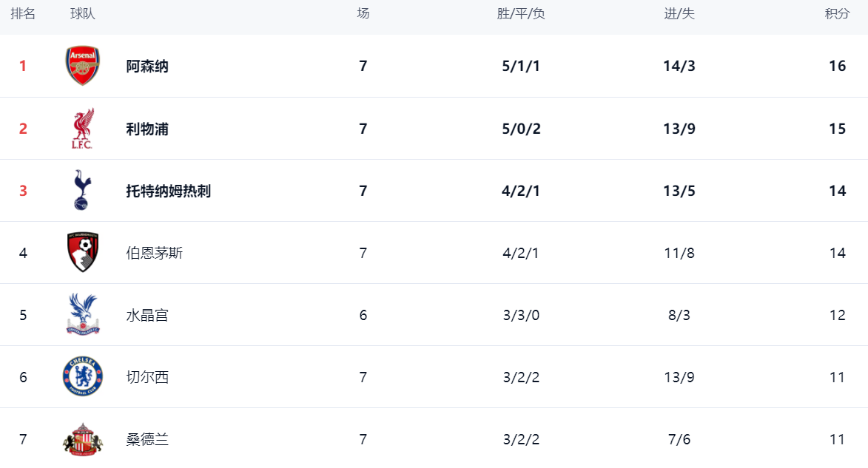Click the Sunderland club crest

coord(82,439)
